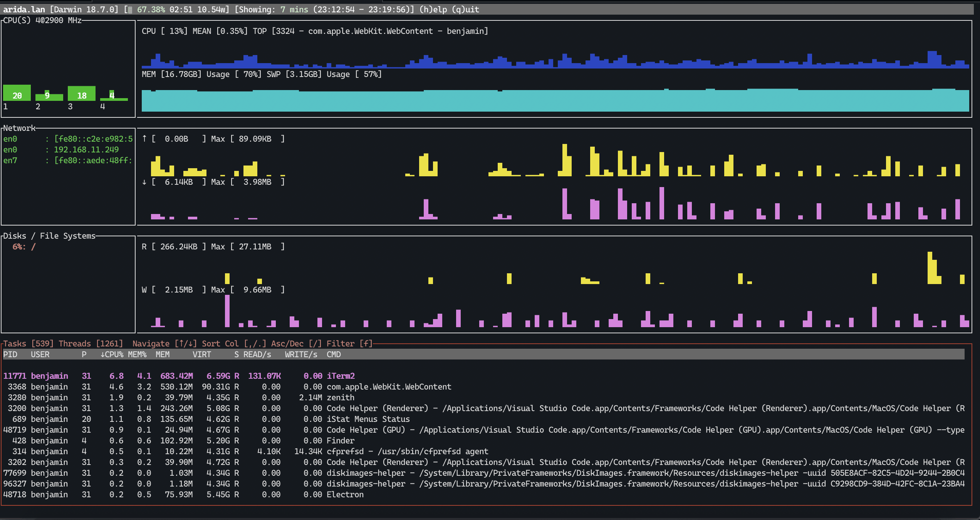Click the teal memory usage graph
Image resolution: width=980 pixels, height=520 pixels.
coord(555,100)
